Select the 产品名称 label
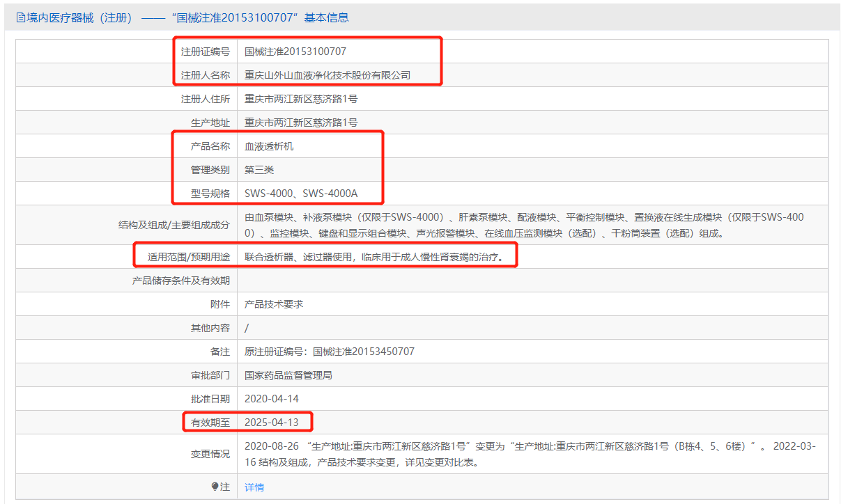The height and width of the screenshot is (504, 848). point(210,146)
